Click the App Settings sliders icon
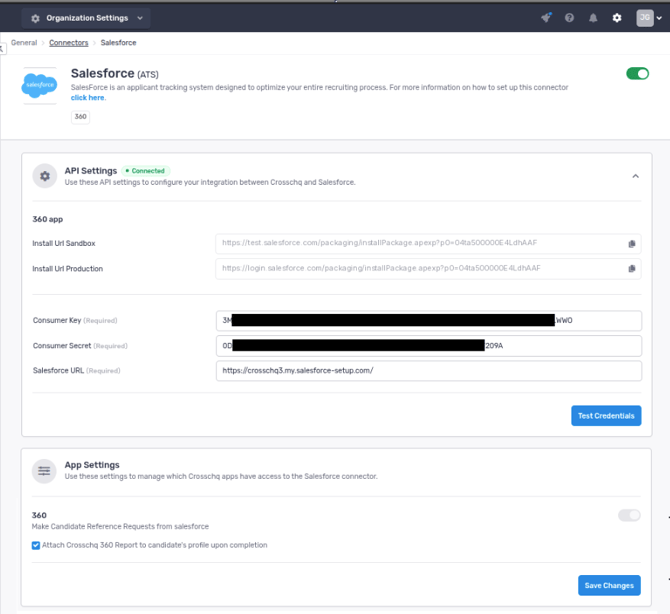 click(x=44, y=471)
